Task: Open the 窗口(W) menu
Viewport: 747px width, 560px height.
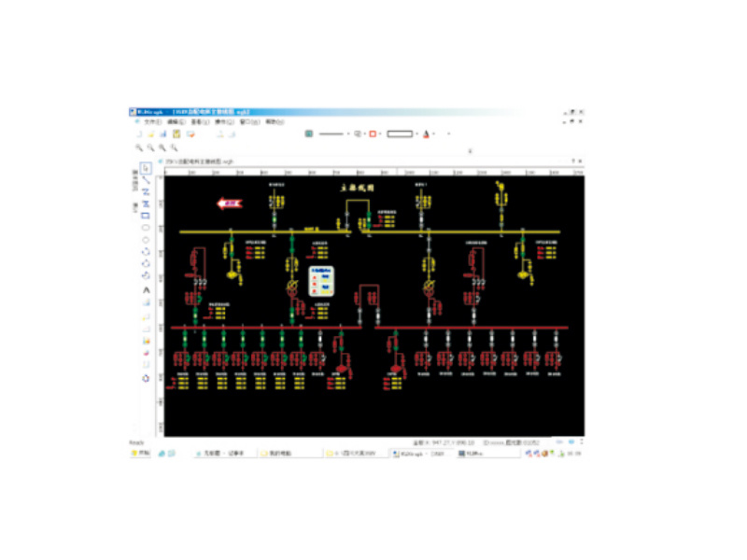Action: [249, 122]
